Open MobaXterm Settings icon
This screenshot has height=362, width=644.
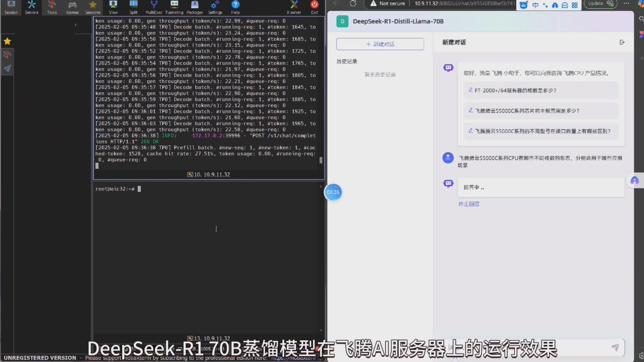(x=215, y=7)
